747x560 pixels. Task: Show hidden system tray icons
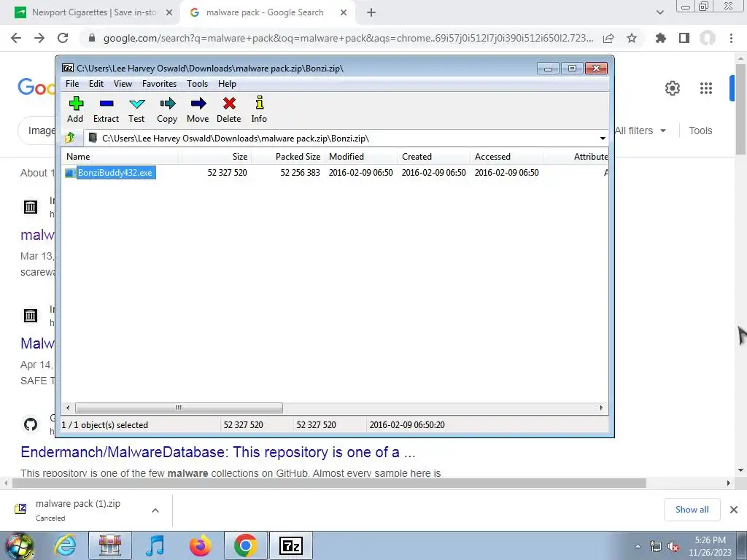(x=638, y=546)
